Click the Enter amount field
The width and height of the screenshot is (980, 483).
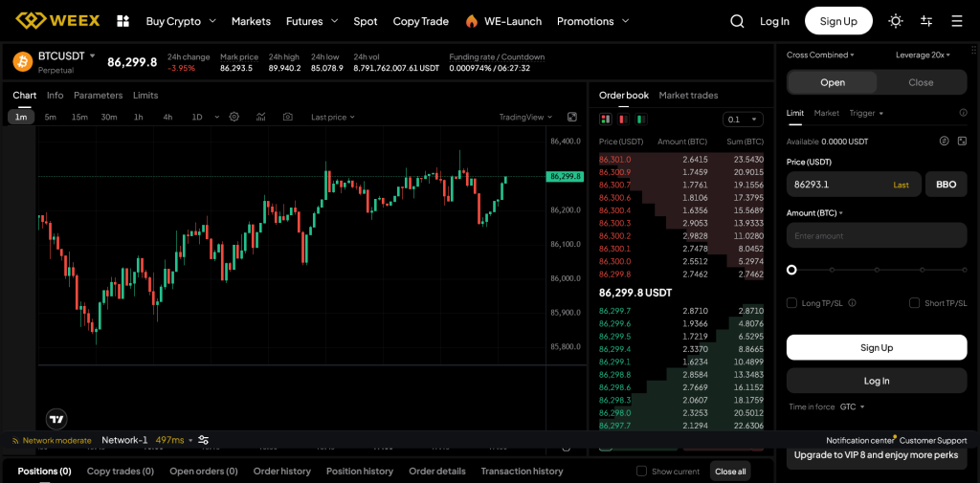click(877, 235)
